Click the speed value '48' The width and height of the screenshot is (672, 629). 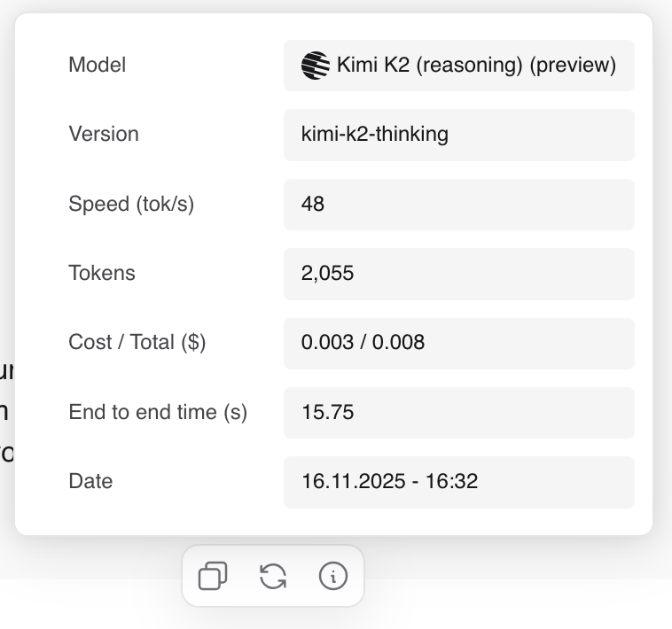pos(313,205)
